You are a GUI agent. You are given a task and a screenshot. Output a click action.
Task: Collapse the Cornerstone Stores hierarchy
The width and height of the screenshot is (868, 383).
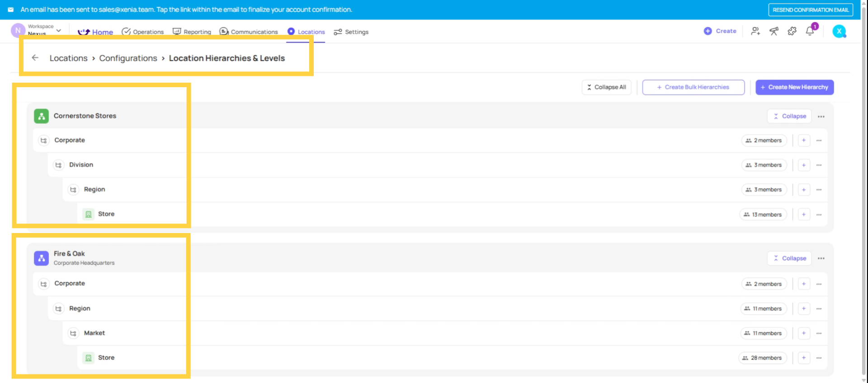789,117
